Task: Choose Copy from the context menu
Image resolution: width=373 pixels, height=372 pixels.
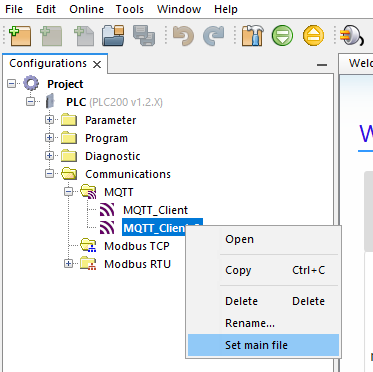Action: [263, 270]
